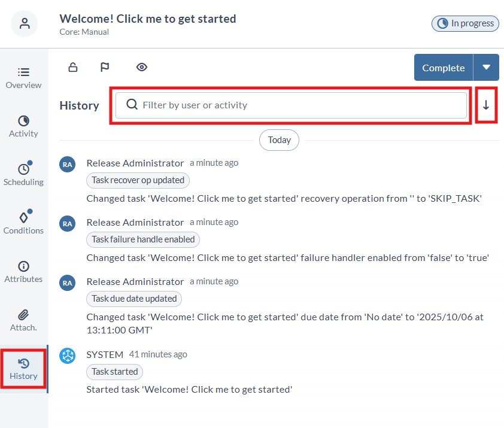Viewport: 504px width, 428px height.
Task: Toggle history sort order arrow
Action: tap(486, 105)
